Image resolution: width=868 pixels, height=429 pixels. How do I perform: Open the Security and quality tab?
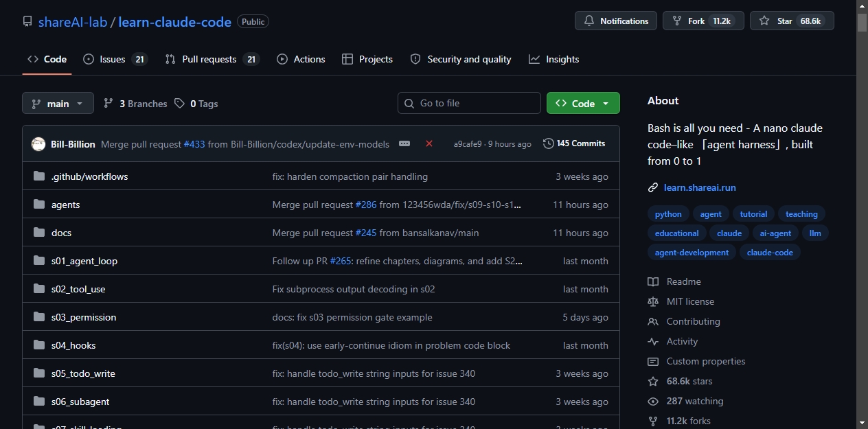(461, 59)
